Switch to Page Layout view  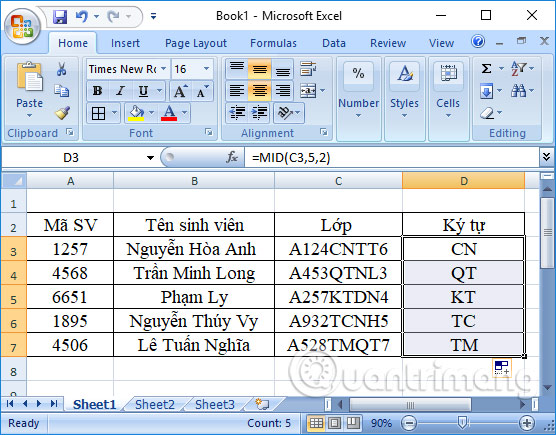pyautogui.click(x=334, y=423)
